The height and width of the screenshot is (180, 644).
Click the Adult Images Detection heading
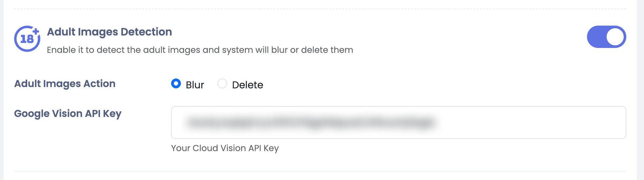pos(109,32)
